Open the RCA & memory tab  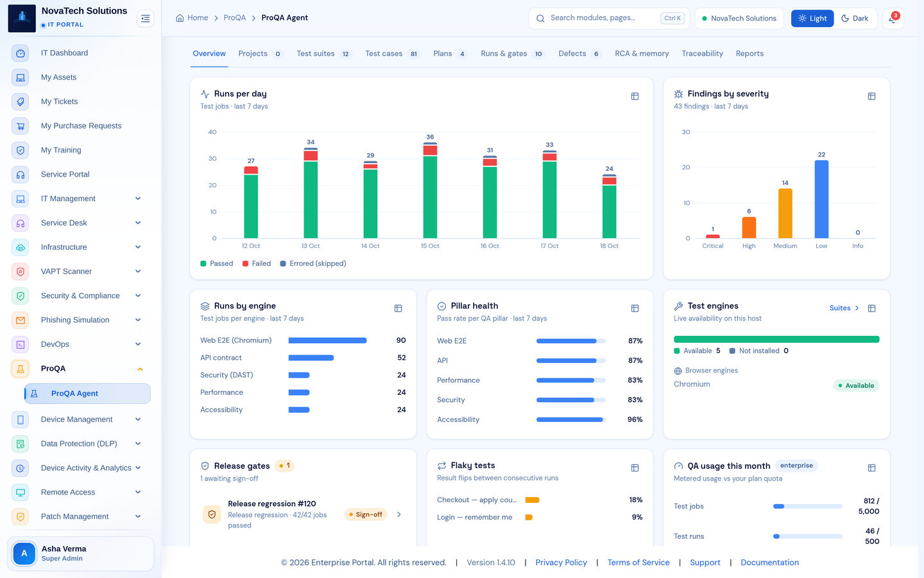point(642,54)
